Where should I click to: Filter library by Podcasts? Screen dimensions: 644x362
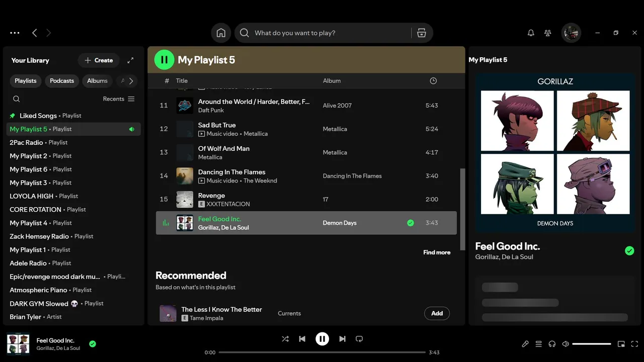pos(62,81)
